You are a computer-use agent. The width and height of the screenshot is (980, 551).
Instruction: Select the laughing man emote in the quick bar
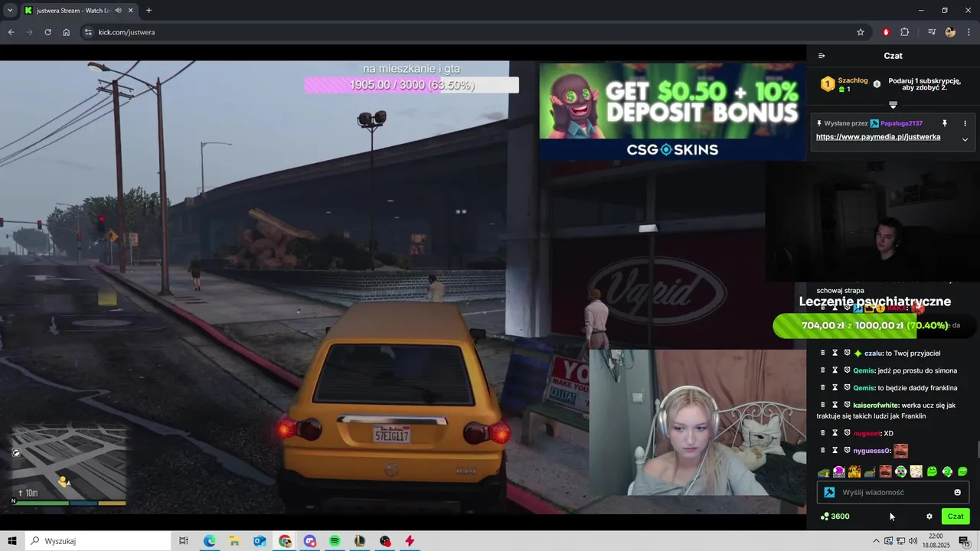click(886, 471)
